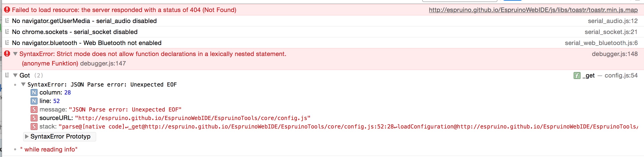Viewport: 644px width, 157px height.
Task: Click the S string icon for stack
Action: tap(34, 126)
